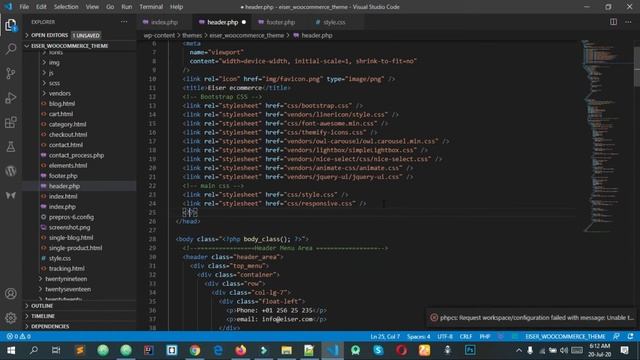Click themes in the breadcrumb path
This screenshot has width=640, height=360.
192,36
